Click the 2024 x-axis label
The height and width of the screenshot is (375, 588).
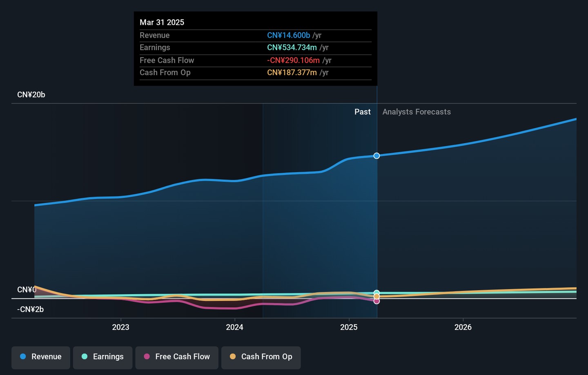pyautogui.click(x=234, y=327)
